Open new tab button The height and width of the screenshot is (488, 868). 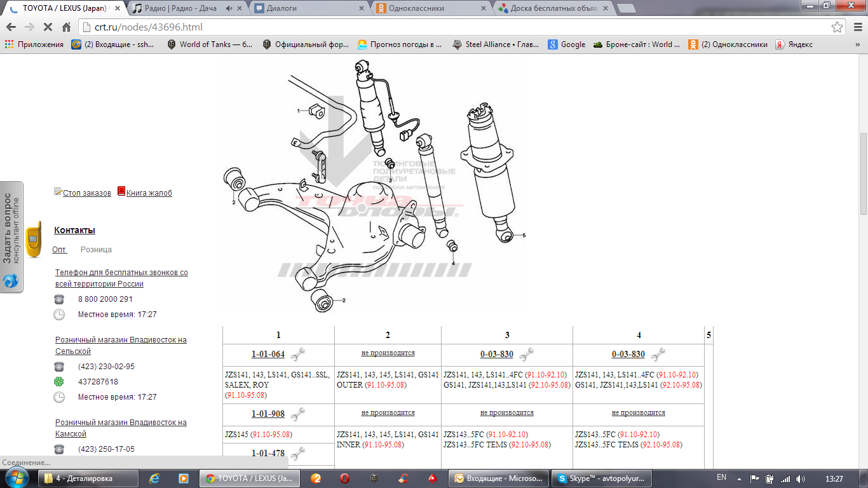coord(626,8)
